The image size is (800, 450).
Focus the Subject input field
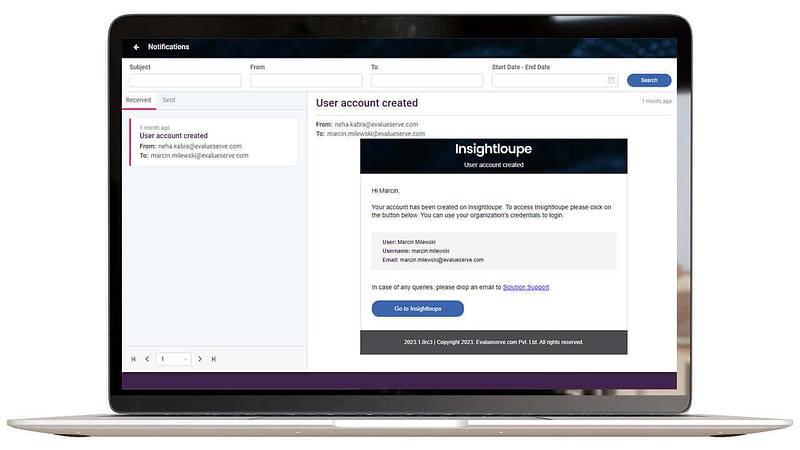coord(185,80)
